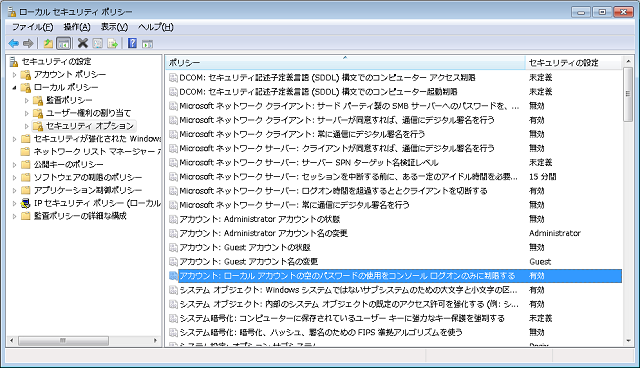Expand the ユーザー権利の割り当て tree node
Image resolution: width=640 pixels, height=368 pixels.
coord(27,113)
